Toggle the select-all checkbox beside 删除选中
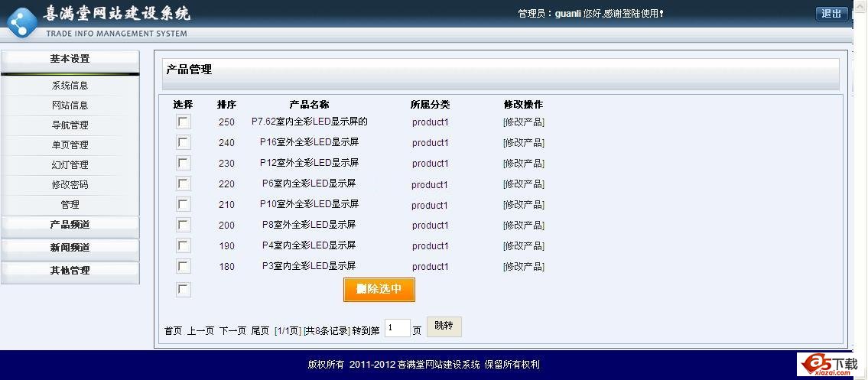868x380 pixels. point(184,290)
